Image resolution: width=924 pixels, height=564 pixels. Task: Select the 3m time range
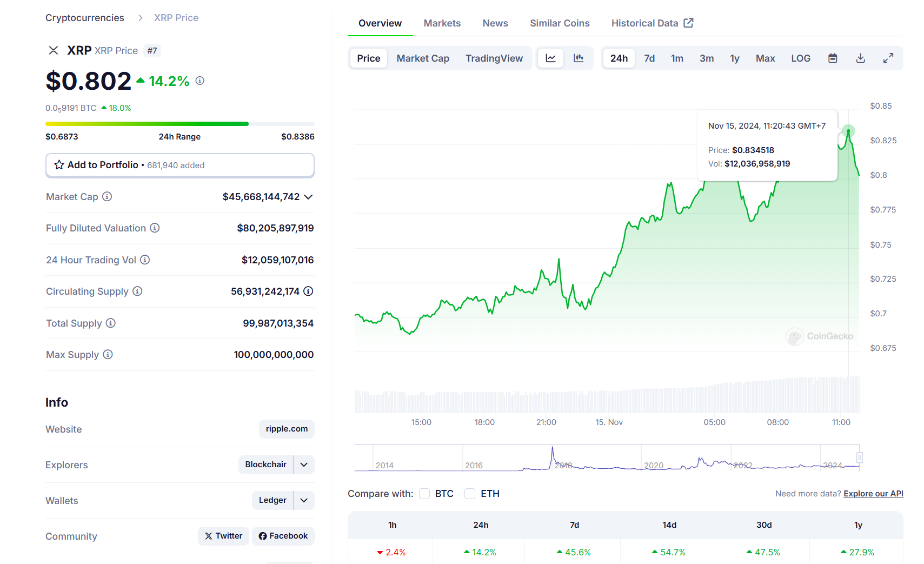tap(707, 58)
